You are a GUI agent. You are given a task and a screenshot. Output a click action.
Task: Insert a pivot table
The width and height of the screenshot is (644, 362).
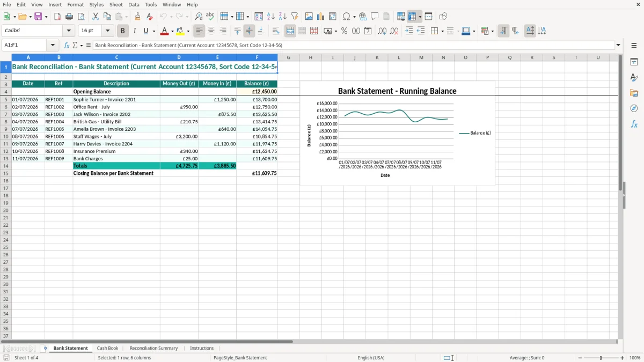(x=333, y=17)
